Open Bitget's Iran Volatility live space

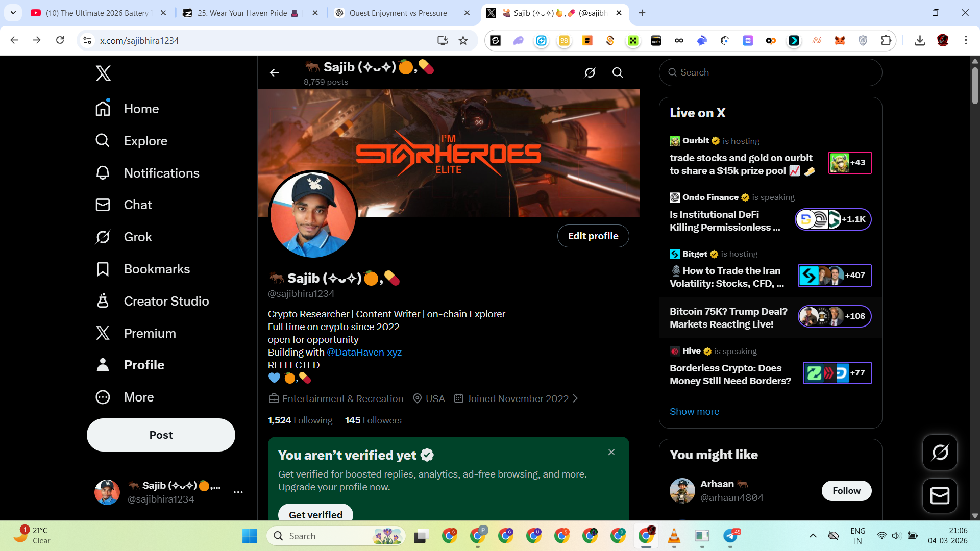click(x=771, y=269)
